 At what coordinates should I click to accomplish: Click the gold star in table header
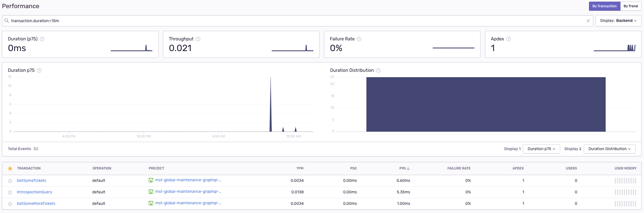pos(10,168)
